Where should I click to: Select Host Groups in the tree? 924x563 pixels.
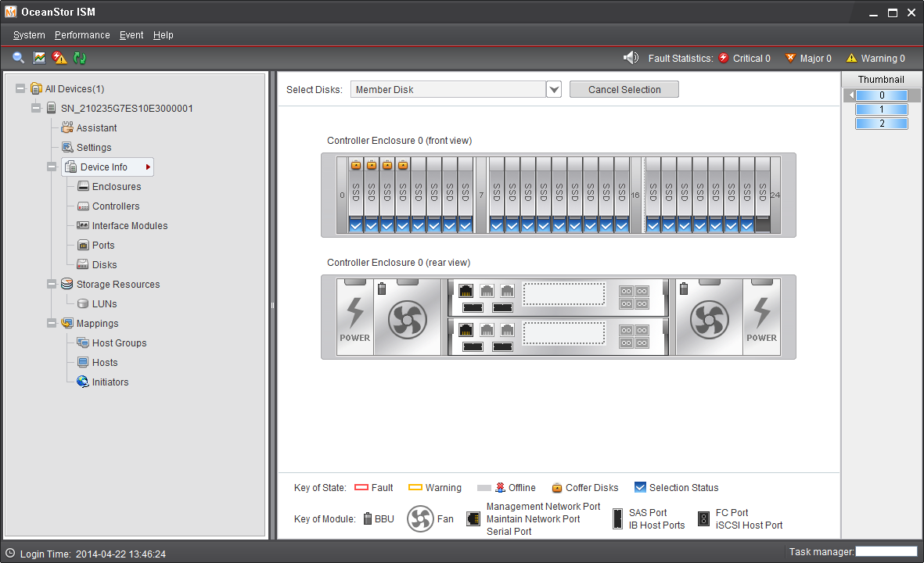pyautogui.click(x=119, y=342)
